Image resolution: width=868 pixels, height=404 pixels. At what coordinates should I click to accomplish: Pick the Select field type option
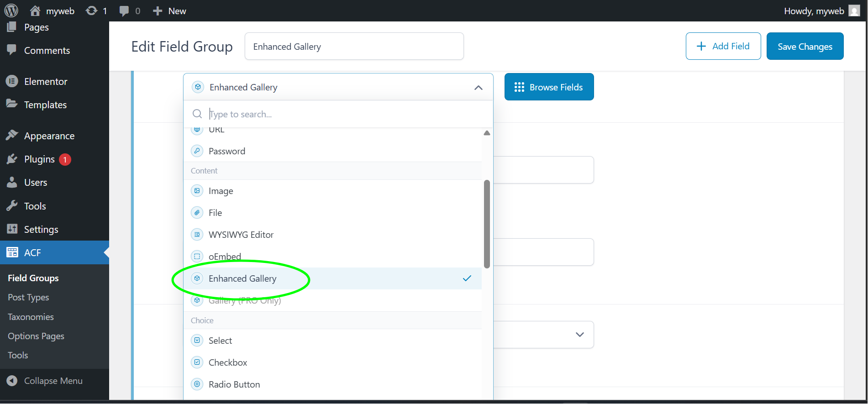point(221,341)
